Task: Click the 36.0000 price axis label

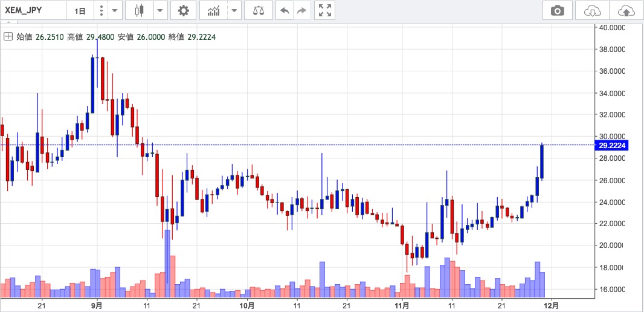Action: (612, 71)
